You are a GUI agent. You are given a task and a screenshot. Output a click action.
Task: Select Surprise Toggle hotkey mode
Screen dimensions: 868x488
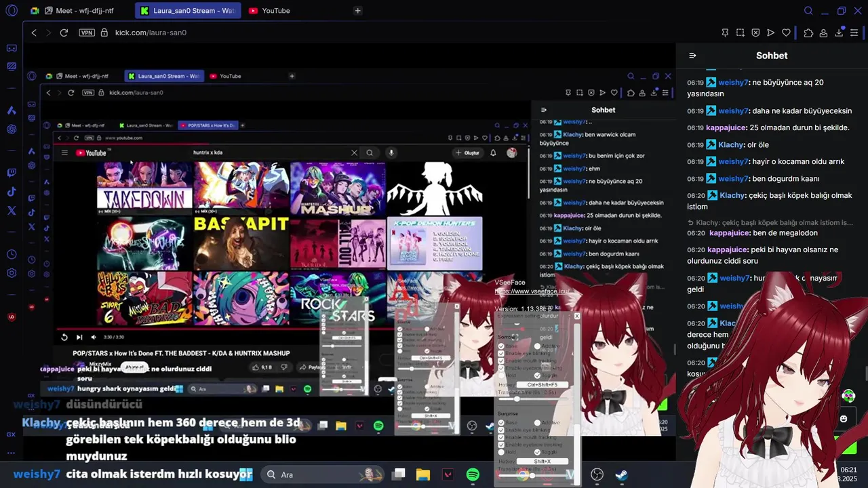coord(537,451)
